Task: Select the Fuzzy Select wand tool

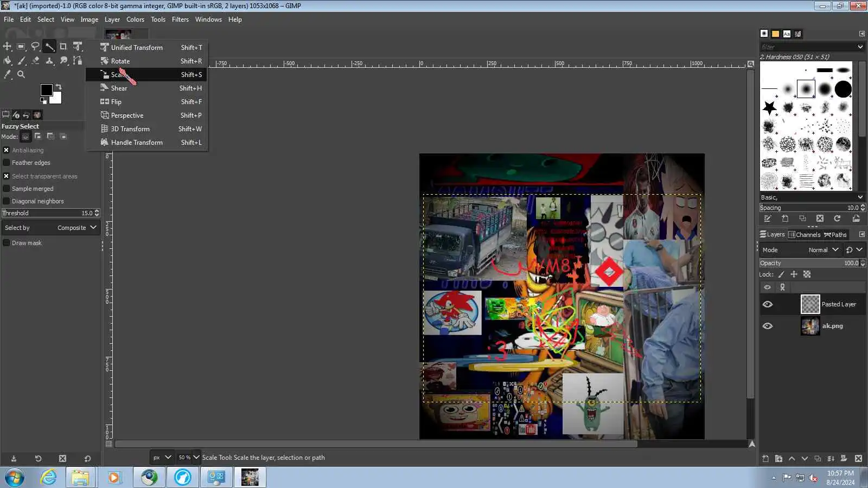Action: coord(49,47)
